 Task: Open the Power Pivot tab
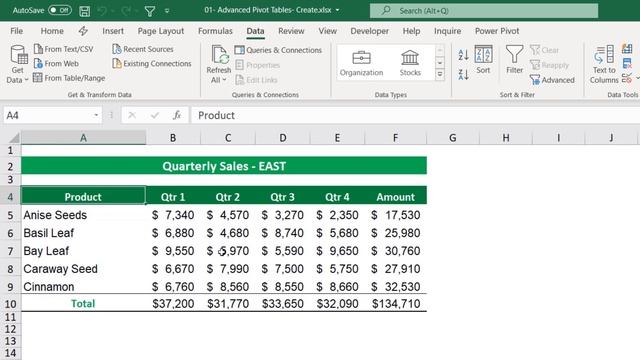(497, 31)
